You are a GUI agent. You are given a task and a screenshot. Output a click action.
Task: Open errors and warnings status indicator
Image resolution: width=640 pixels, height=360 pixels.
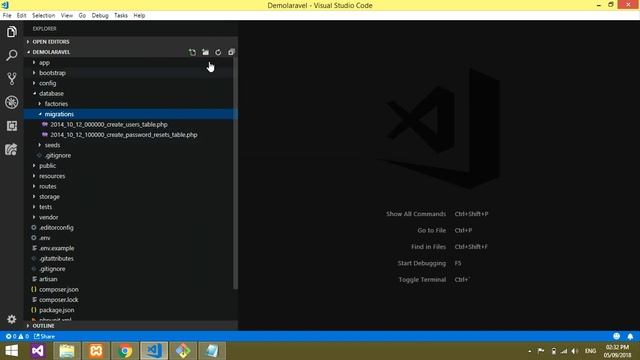point(17,336)
